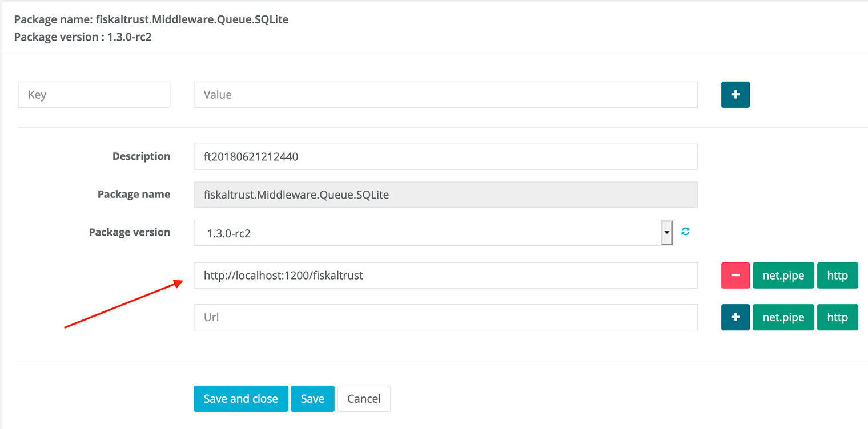Cancel the queue configuration changes
The image size is (868, 429).
364,399
